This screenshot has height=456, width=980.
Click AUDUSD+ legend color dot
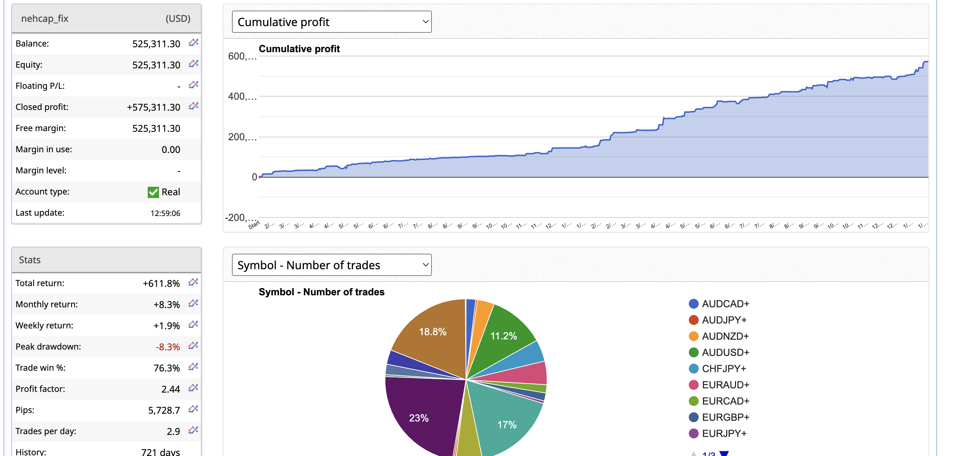[x=693, y=352]
